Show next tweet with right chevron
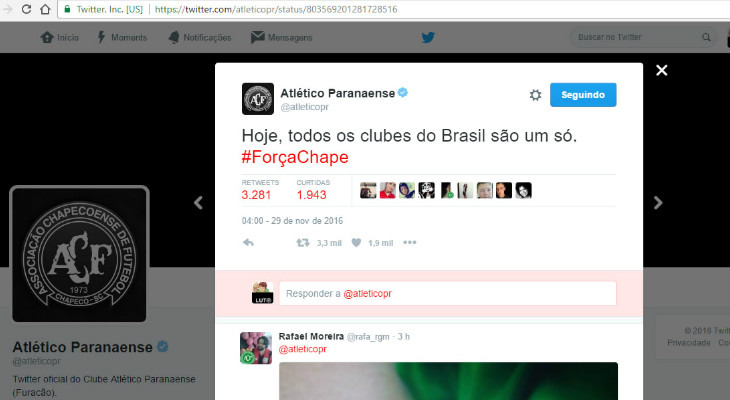730x400 pixels. (x=658, y=203)
